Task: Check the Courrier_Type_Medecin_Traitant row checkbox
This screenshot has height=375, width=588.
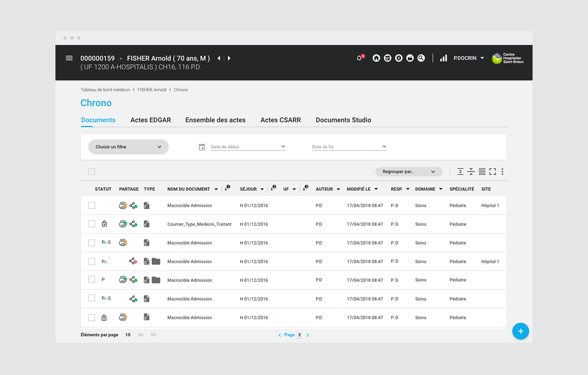Action: coord(92,224)
